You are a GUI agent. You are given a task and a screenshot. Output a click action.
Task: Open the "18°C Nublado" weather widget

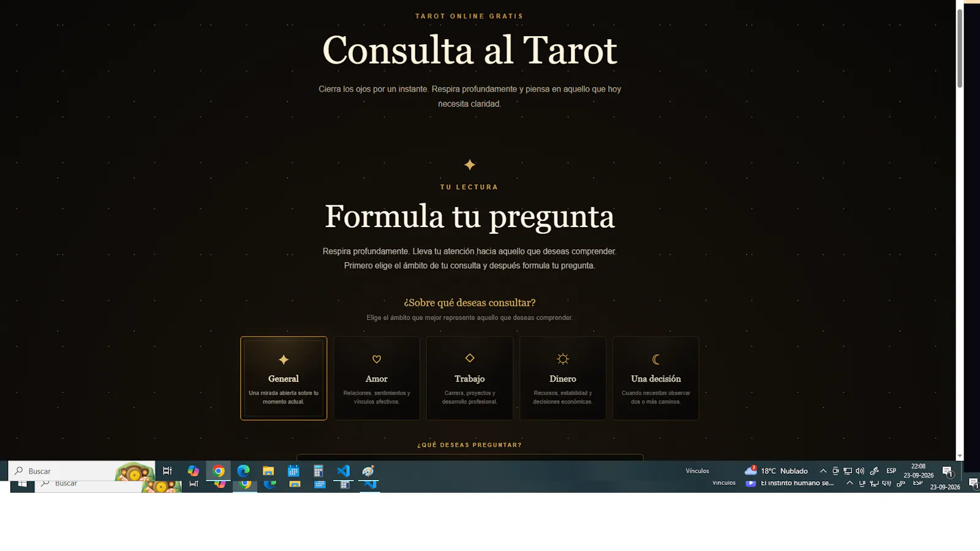(x=776, y=471)
